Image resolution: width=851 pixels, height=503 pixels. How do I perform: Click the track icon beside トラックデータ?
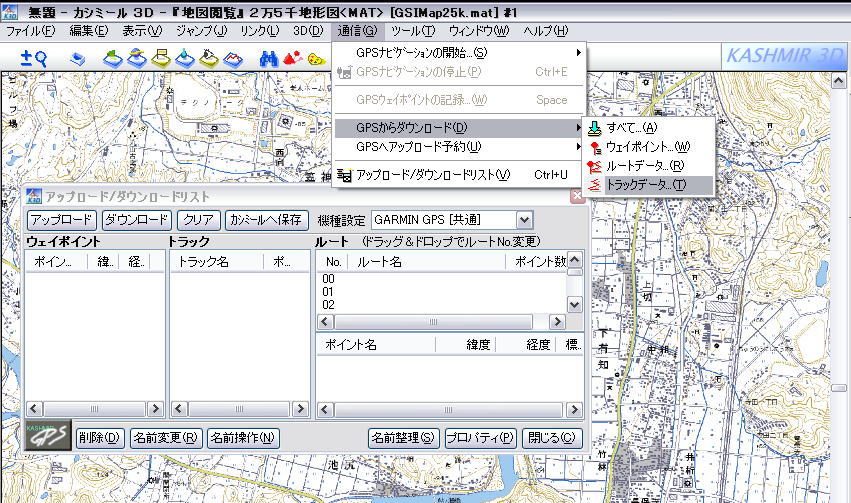point(595,185)
